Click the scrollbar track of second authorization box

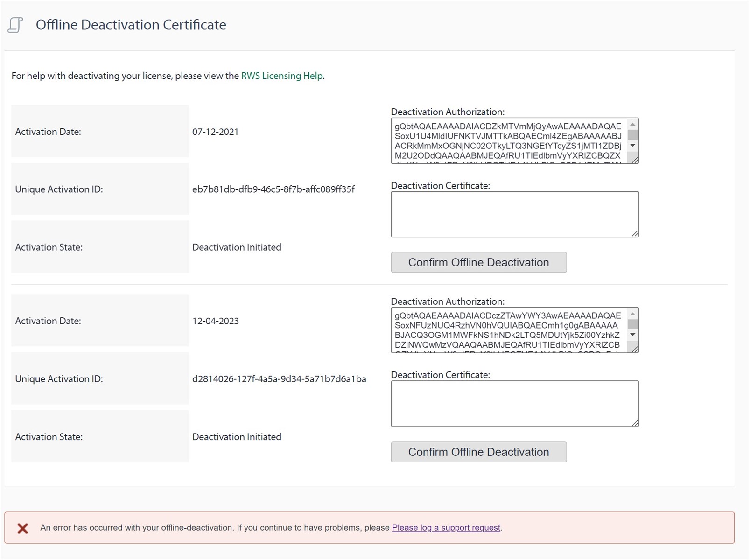(x=632, y=324)
